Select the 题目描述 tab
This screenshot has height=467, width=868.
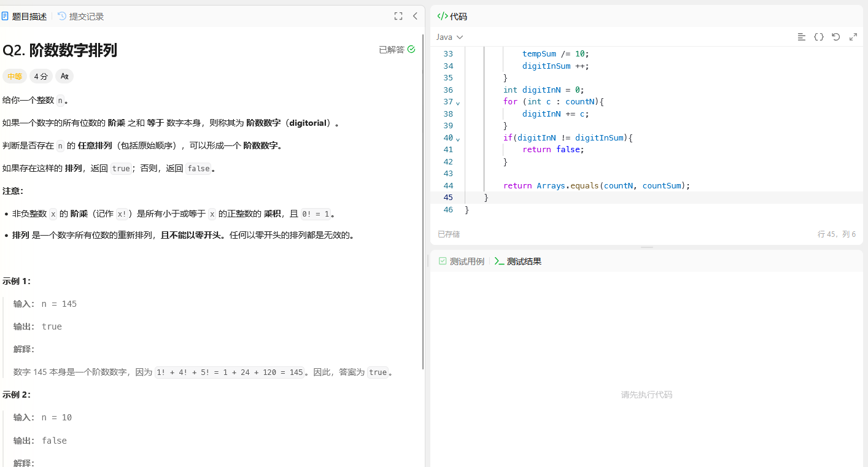point(25,17)
